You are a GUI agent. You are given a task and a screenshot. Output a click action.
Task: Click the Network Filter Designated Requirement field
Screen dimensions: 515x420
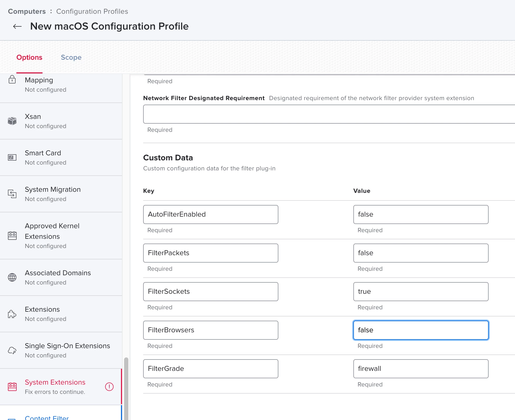(327, 114)
